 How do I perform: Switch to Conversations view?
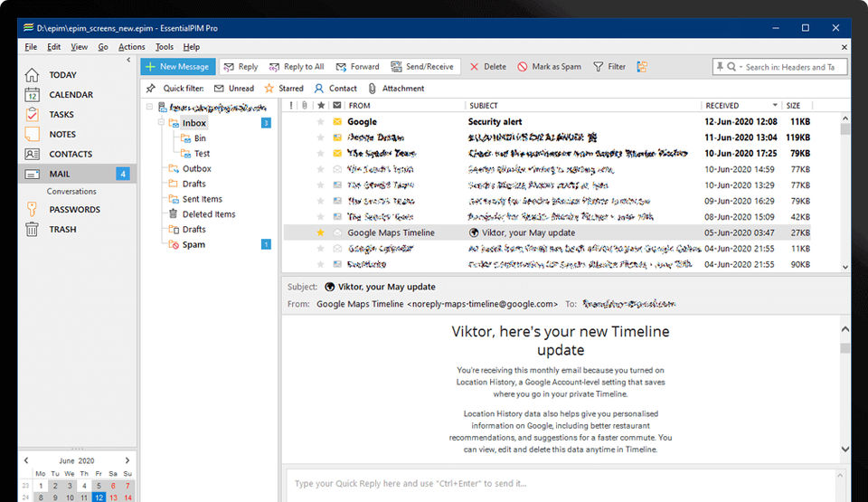click(x=71, y=191)
